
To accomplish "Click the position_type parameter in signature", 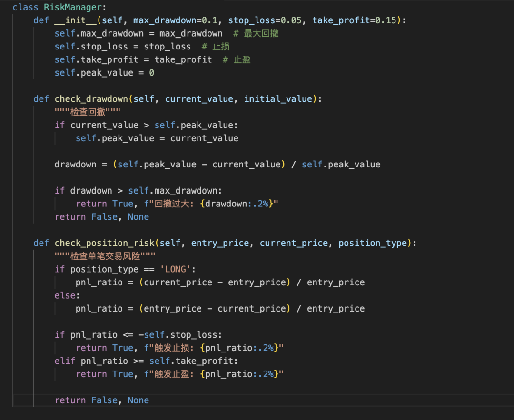I will [373, 243].
